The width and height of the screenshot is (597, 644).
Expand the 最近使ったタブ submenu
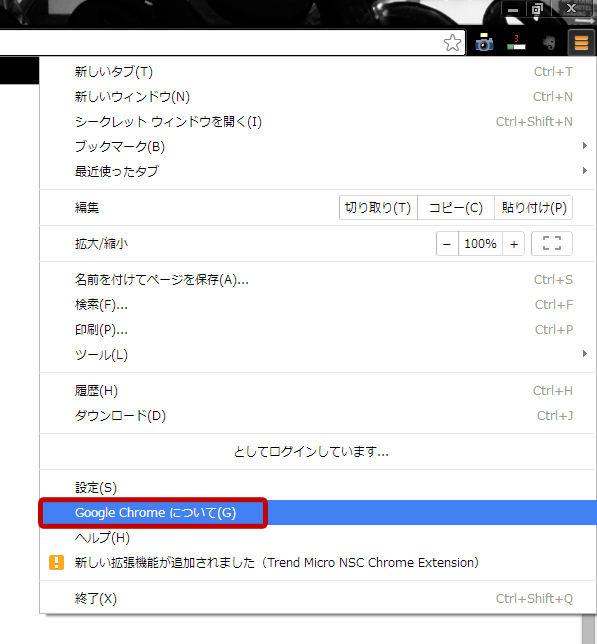click(318, 171)
